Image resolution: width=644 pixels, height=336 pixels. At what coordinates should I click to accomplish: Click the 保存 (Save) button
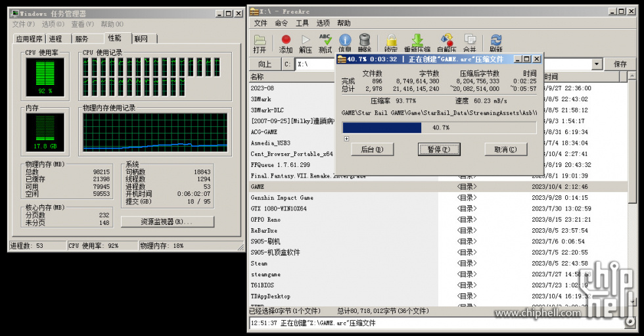[620, 64]
